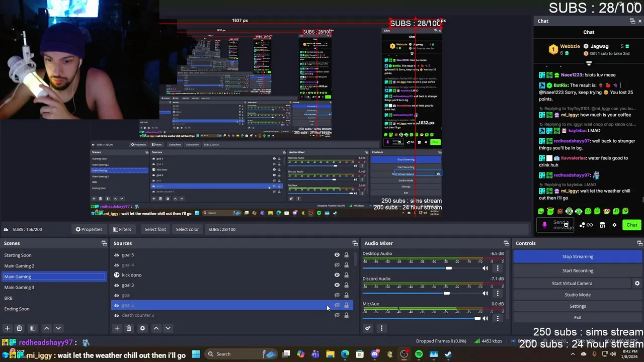This screenshot has height=362, width=644.
Task: Show the goal 4 source
Action: [337, 265]
